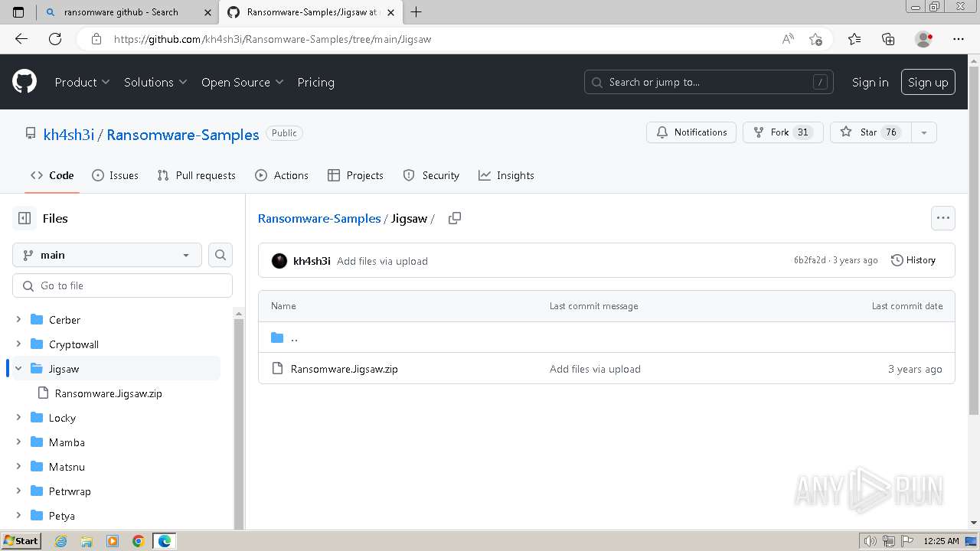Open Windows Media Player taskbar icon
Screen dimensions: 980x551
(x=113, y=541)
